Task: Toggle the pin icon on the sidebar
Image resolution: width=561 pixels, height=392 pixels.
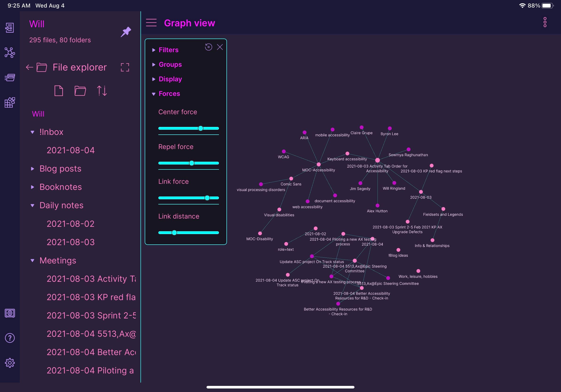Action: [126, 32]
